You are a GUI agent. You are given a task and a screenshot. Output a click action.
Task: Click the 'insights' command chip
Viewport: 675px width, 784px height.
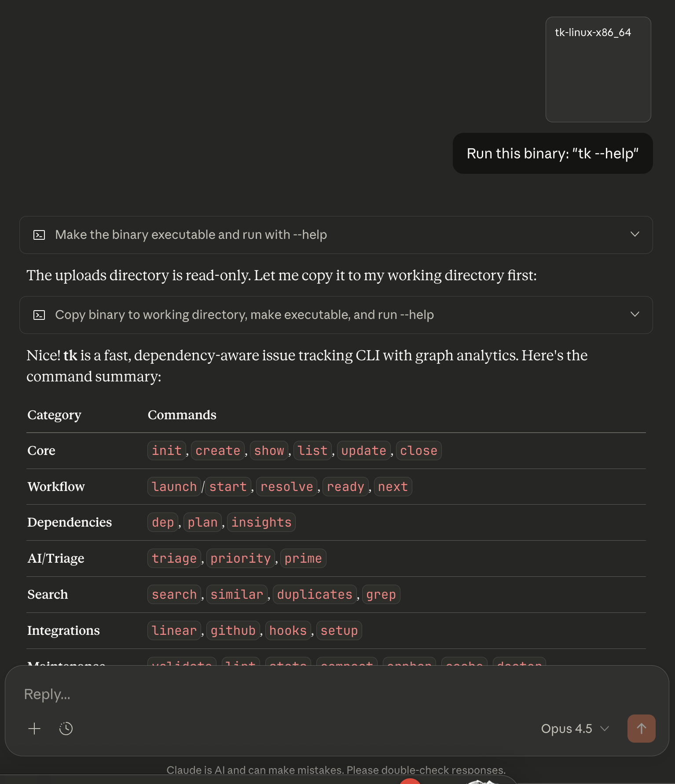pos(261,522)
